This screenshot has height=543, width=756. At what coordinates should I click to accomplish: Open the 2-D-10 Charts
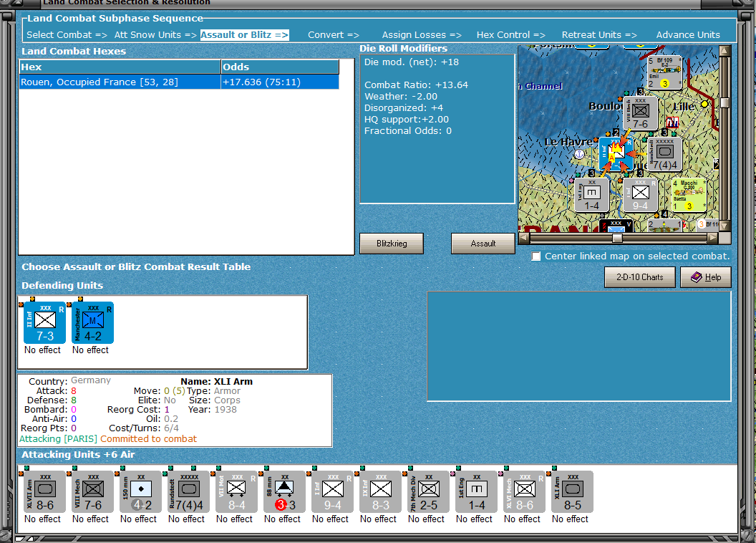tap(640, 277)
